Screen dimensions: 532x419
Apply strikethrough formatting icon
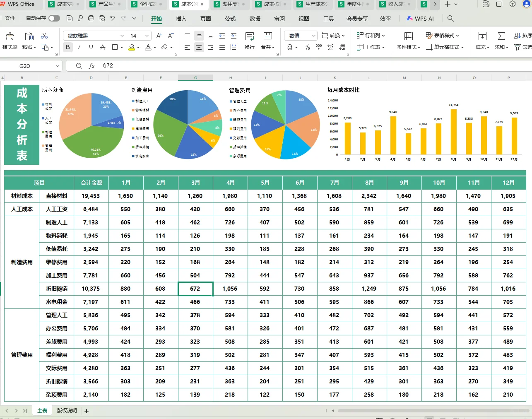[x=103, y=47]
